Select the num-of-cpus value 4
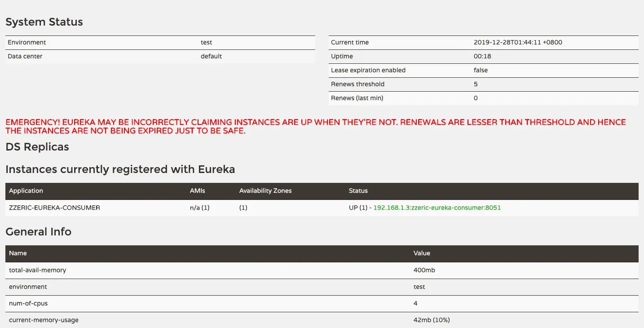Viewport: 644px width, 328px height. (415, 303)
